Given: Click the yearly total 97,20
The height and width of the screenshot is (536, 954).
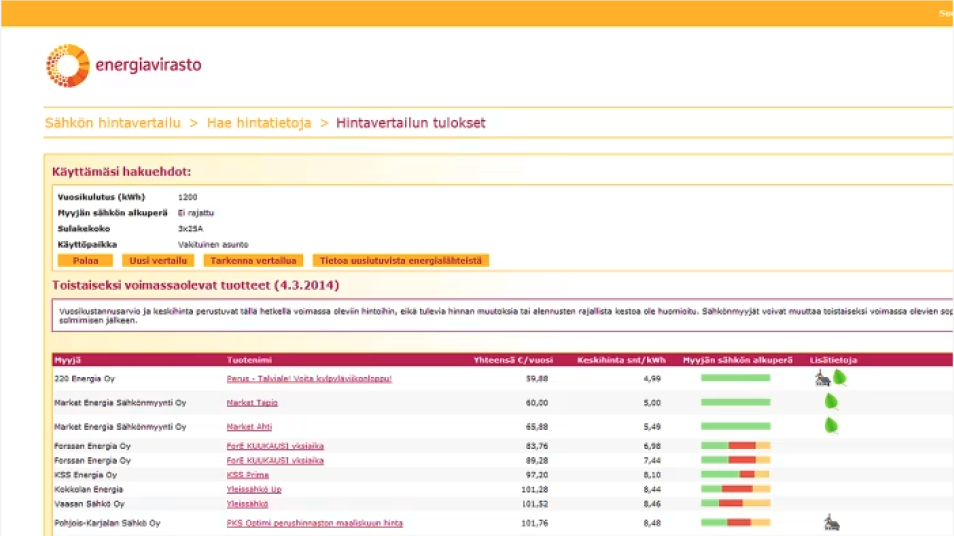Looking at the screenshot, I should (537, 475).
